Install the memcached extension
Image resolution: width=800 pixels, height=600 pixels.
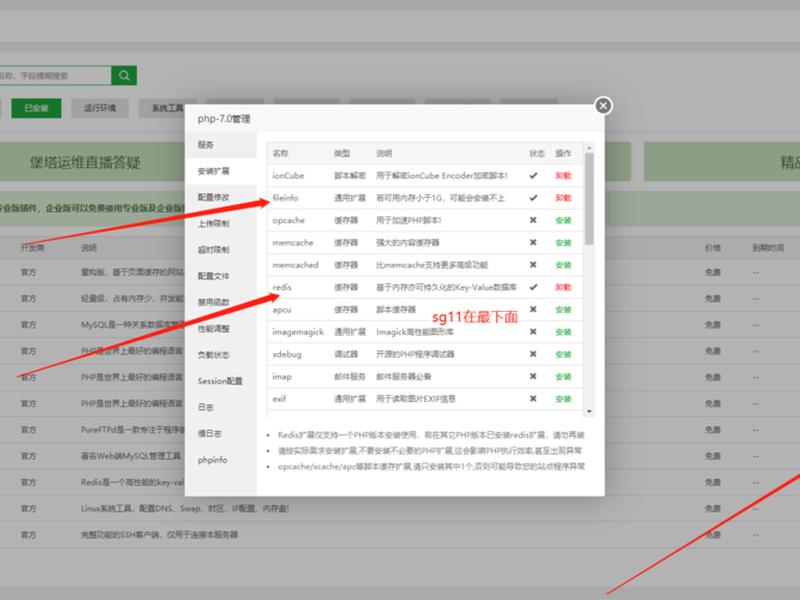pyautogui.click(x=563, y=265)
